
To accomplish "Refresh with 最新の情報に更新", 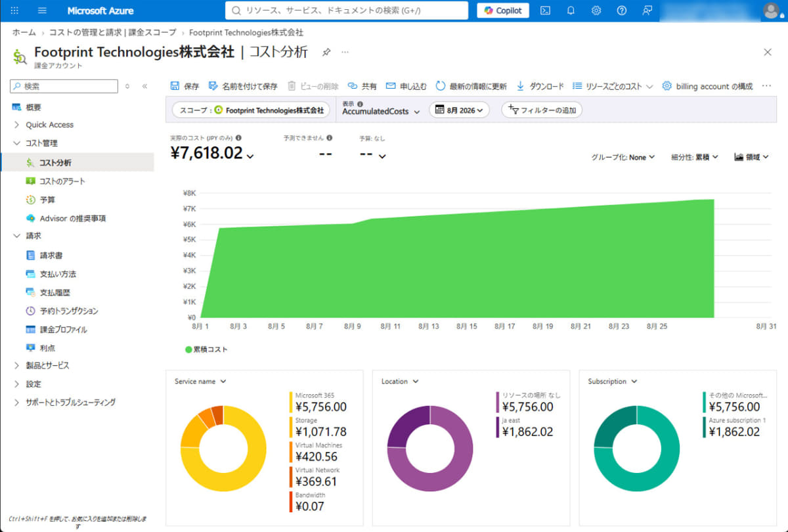I will click(471, 86).
